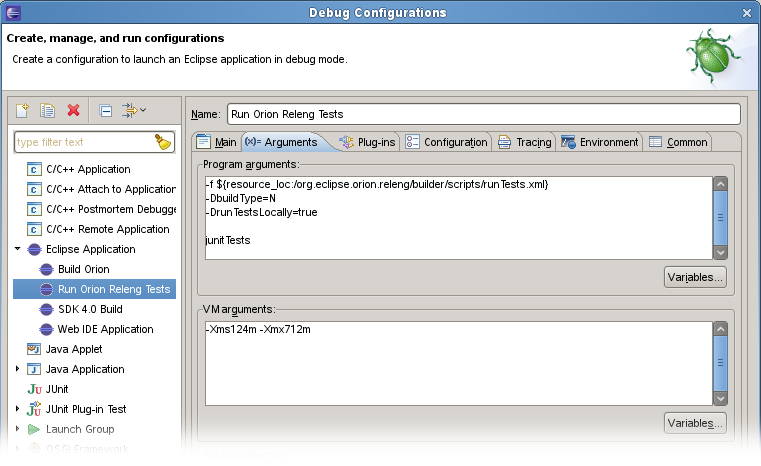This screenshot has width=761, height=466.
Task: Click Program arguments scrollbar up arrow
Action: click(720, 184)
